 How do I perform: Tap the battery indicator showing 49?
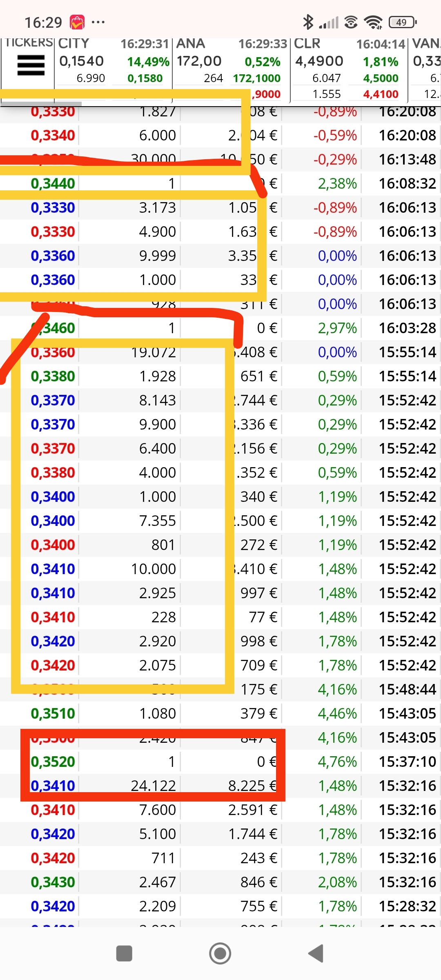[x=403, y=22]
